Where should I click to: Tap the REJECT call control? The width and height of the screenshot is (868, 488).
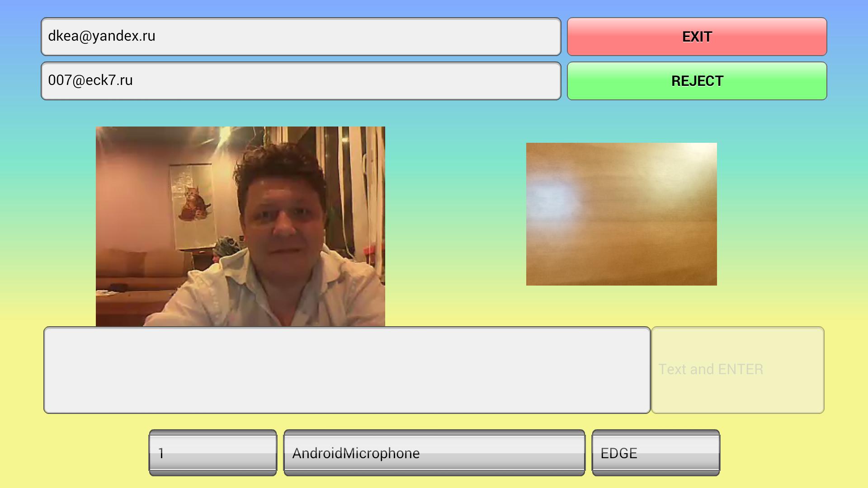tap(696, 81)
